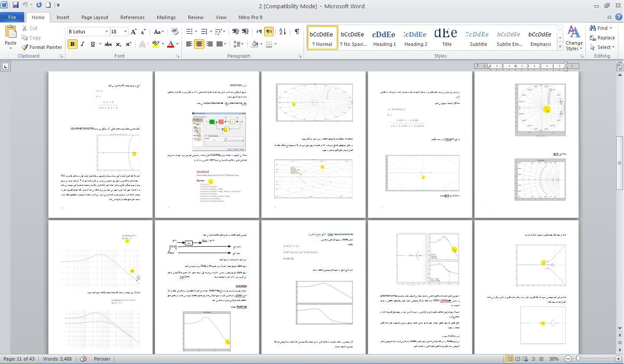The height and width of the screenshot is (364, 624).
Task: Open the font size dropdown
Action: coord(126,32)
